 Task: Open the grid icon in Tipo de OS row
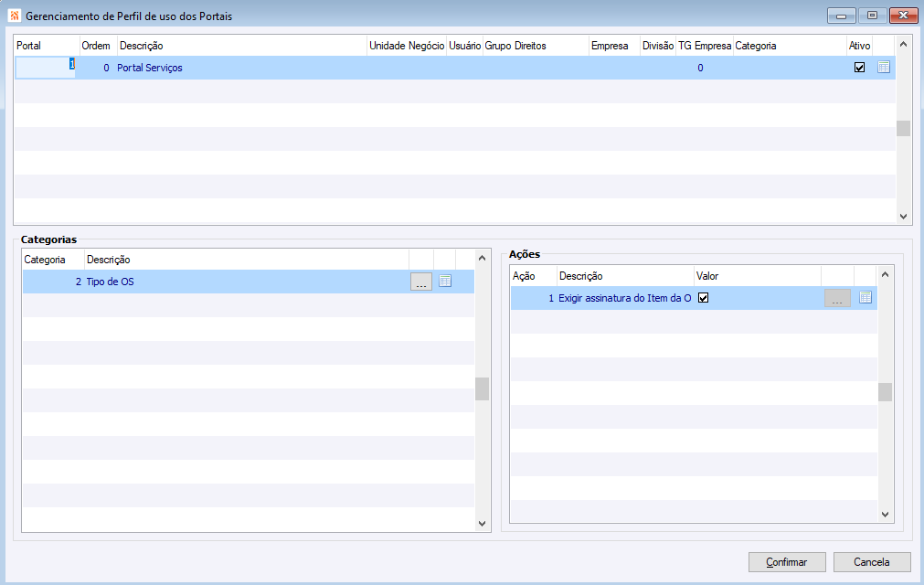click(x=445, y=281)
